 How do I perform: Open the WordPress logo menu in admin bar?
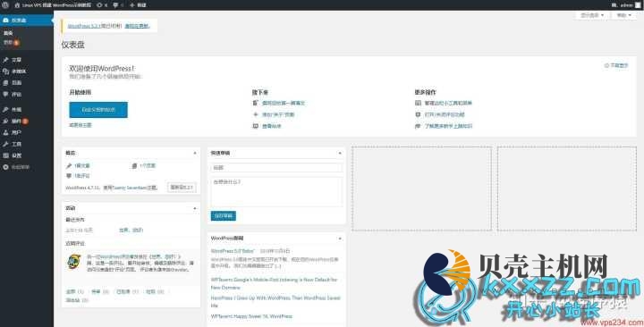click(x=5, y=5)
